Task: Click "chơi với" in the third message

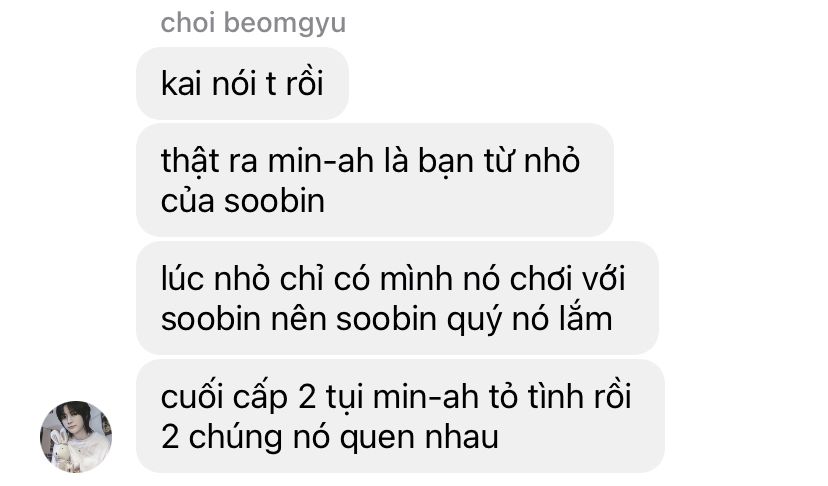Action: [567, 279]
